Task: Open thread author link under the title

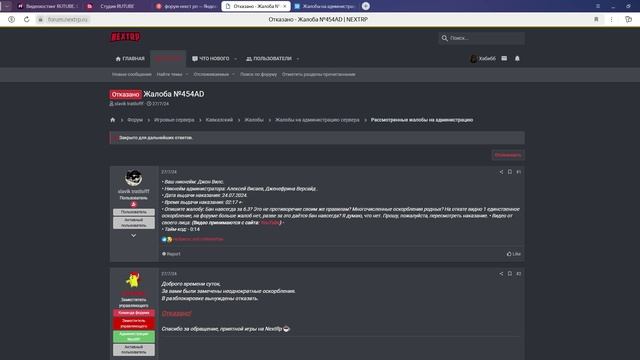Action: [x=129, y=104]
